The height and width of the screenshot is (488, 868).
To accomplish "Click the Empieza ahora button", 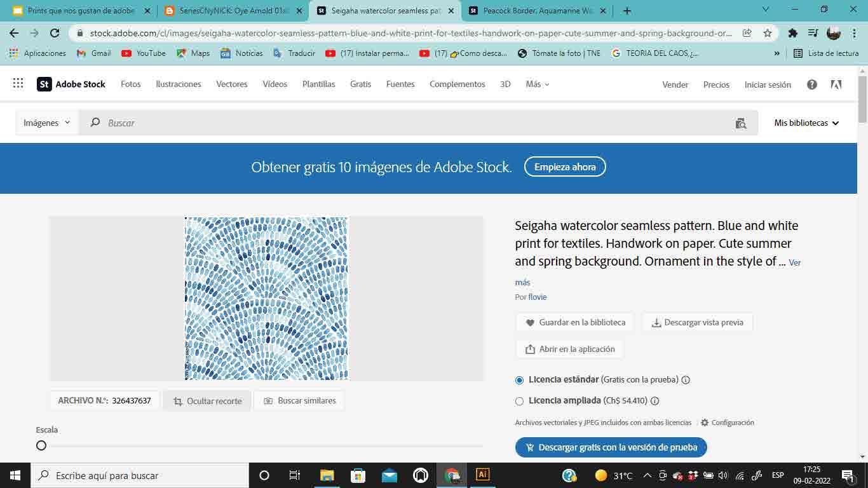I will tap(565, 167).
